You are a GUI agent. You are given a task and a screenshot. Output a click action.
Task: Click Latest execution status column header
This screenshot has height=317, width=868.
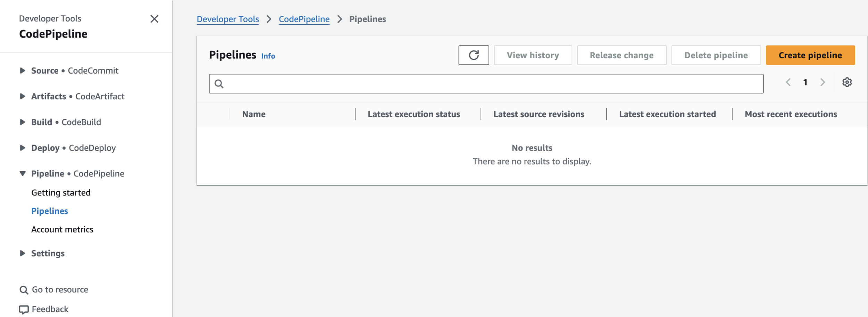tap(414, 114)
